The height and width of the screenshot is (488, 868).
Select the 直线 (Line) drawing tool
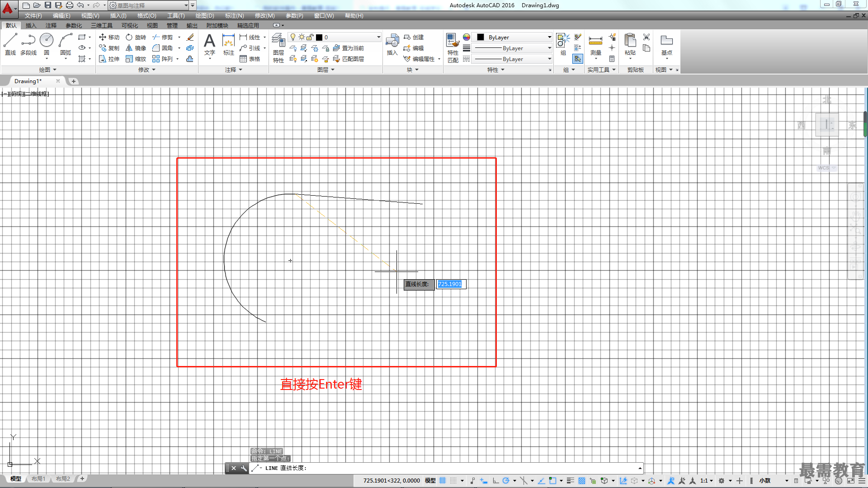pos(10,44)
